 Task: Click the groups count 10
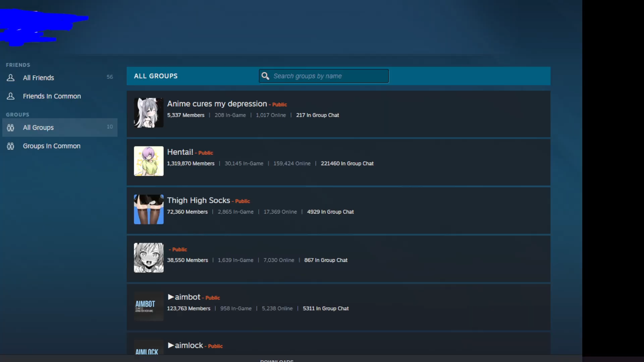click(110, 127)
